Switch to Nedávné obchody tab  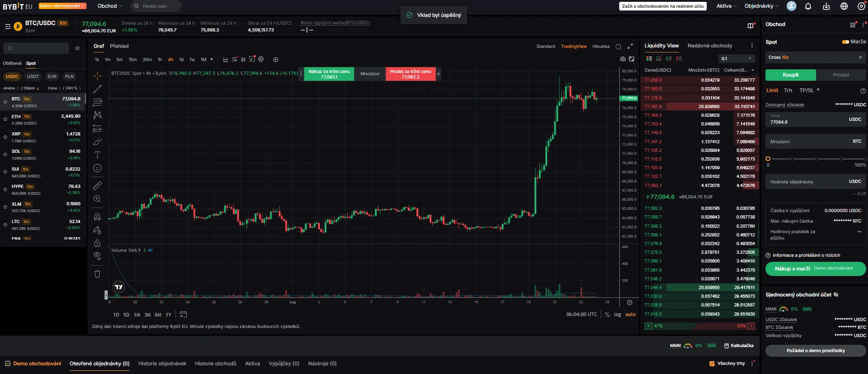(710, 46)
